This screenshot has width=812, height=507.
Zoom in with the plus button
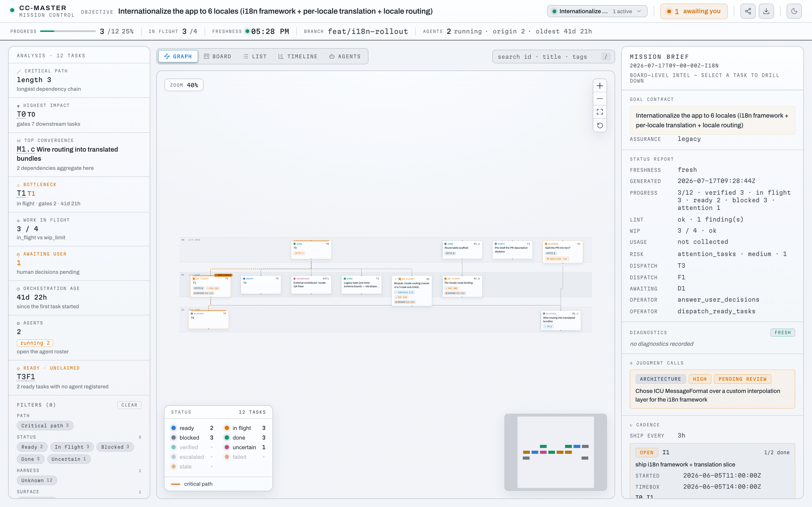click(600, 85)
